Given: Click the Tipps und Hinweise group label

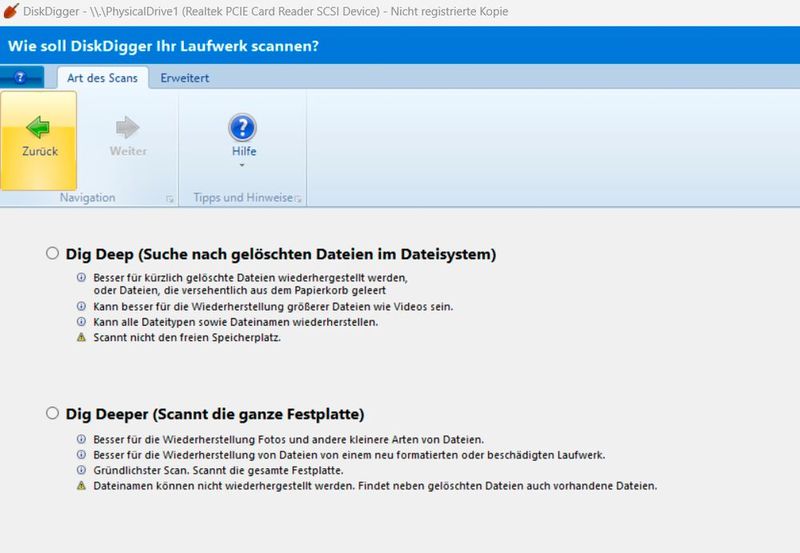Looking at the screenshot, I should [x=243, y=197].
